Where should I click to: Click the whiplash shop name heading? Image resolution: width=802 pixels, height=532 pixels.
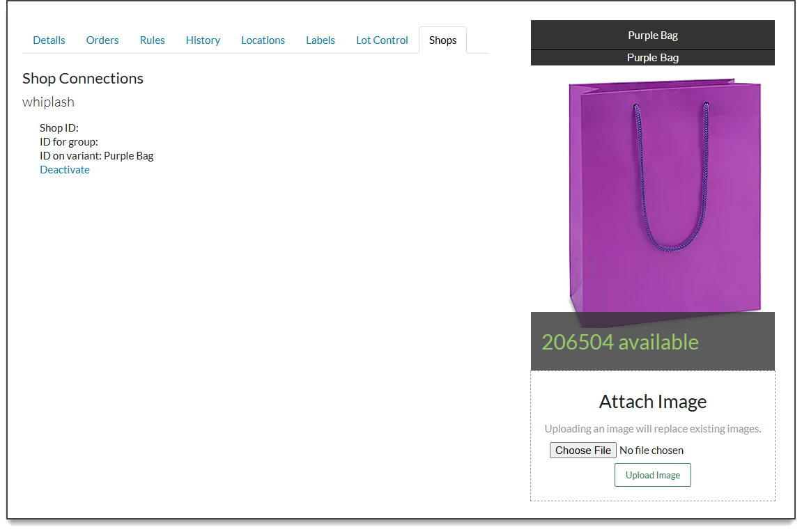[48, 102]
